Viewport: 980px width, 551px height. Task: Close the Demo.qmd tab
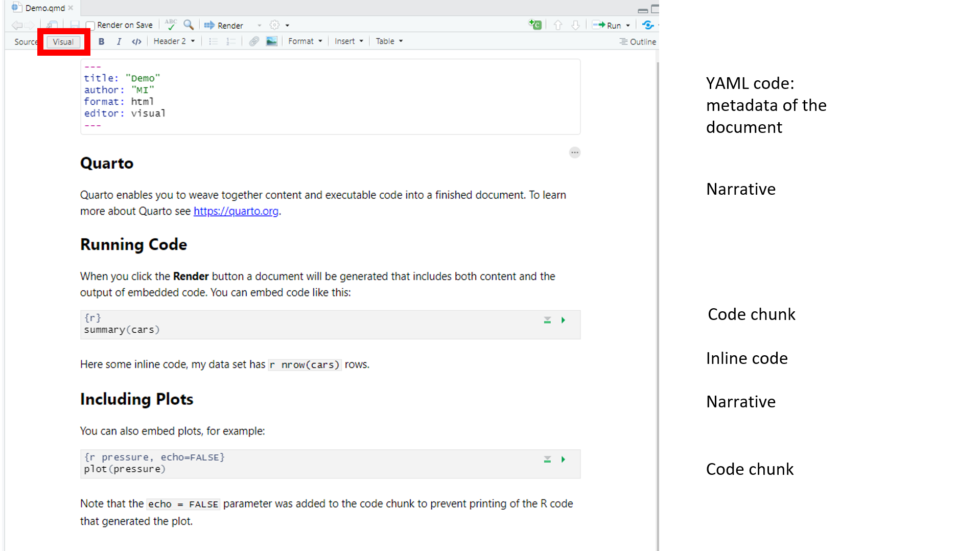click(x=71, y=8)
